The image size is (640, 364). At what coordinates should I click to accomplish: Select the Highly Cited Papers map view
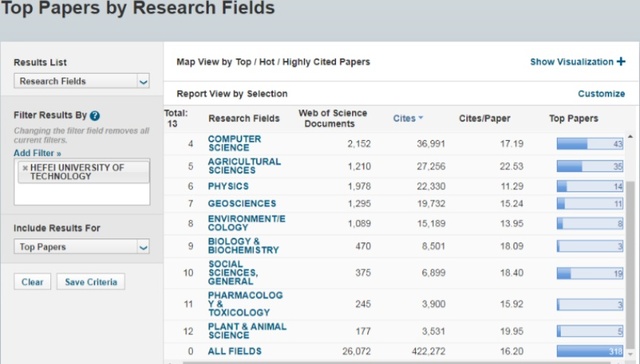[x=326, y=62]
